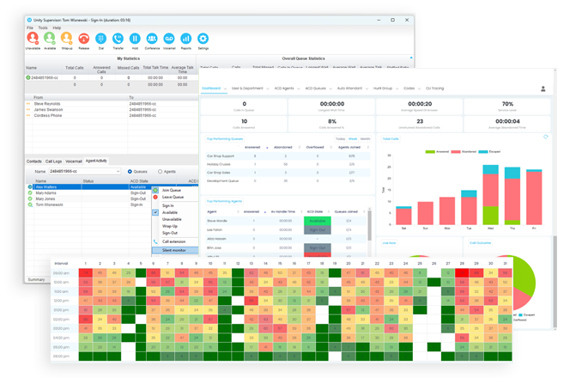Open the CLI Tracing link

(434, 88)
